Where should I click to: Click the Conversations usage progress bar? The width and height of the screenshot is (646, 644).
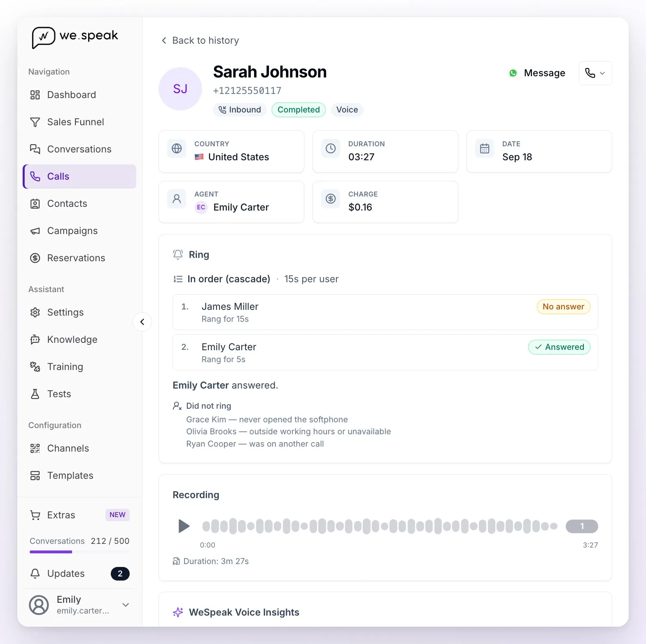click(x=79, y=552)
